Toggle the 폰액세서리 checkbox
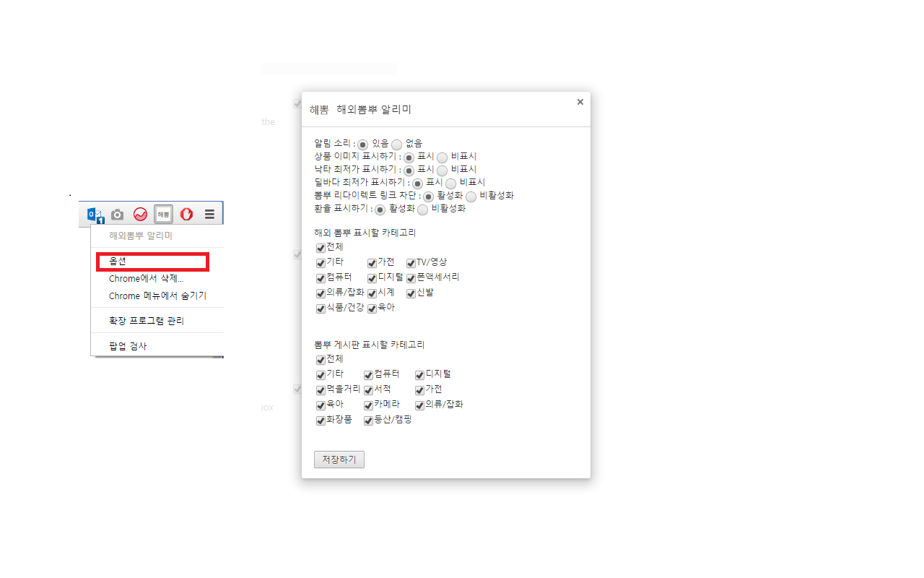Image resolution: width=924 pixels, height=578 pixels. pos(411,278)
